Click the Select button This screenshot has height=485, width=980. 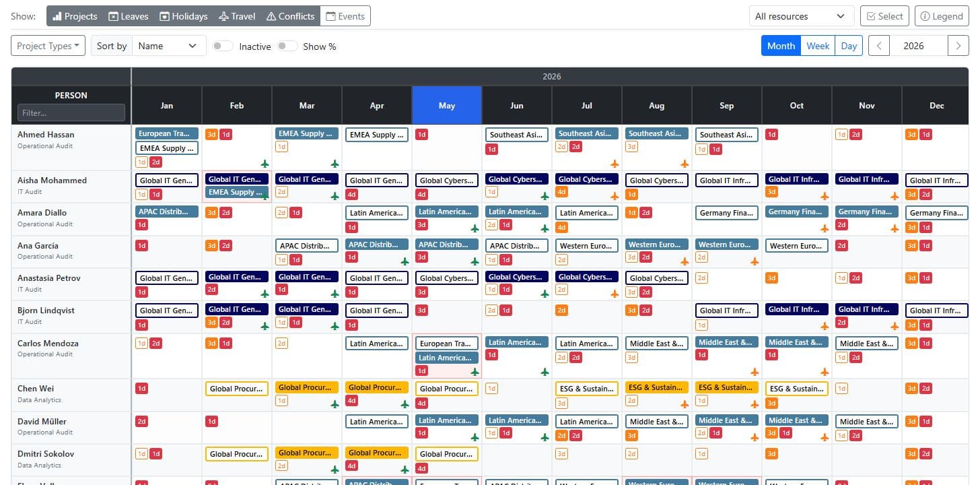pos(884,16)
